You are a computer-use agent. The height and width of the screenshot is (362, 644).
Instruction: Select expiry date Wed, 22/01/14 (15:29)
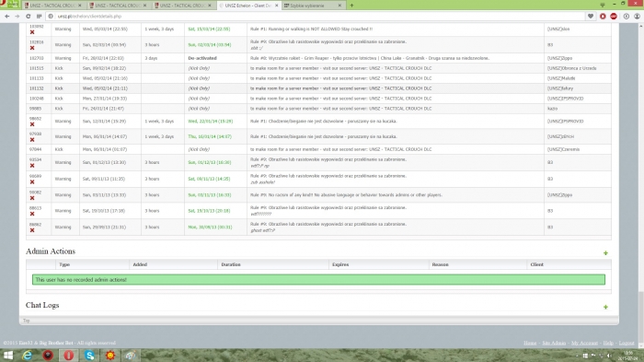click(x=211, y=122)
